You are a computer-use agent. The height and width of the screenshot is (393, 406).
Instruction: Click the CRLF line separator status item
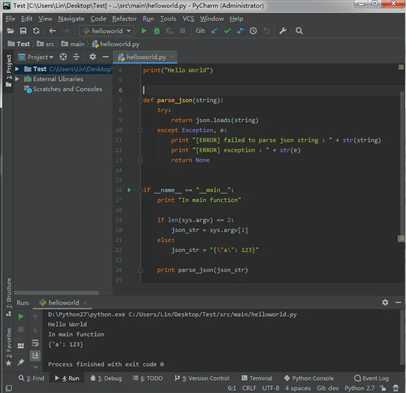[x=249, y=388]
